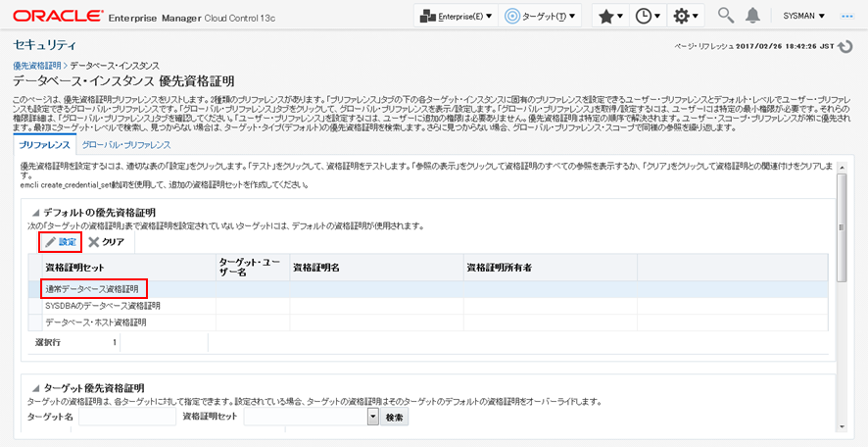Click the ターゲット・ユーザー名 column header

253,268
